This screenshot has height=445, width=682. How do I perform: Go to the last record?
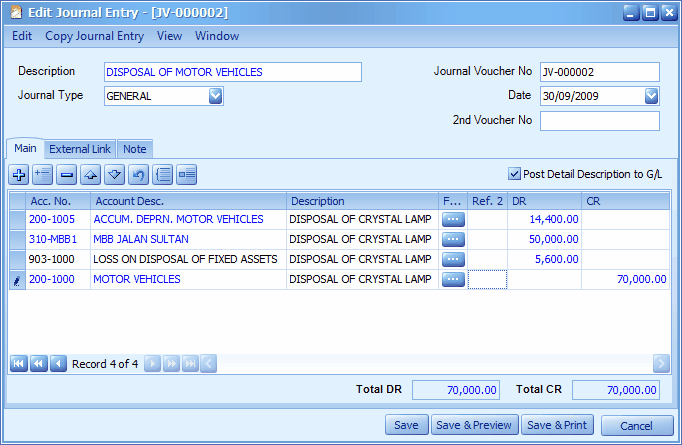pyautogui.click(x=190, y=363)
